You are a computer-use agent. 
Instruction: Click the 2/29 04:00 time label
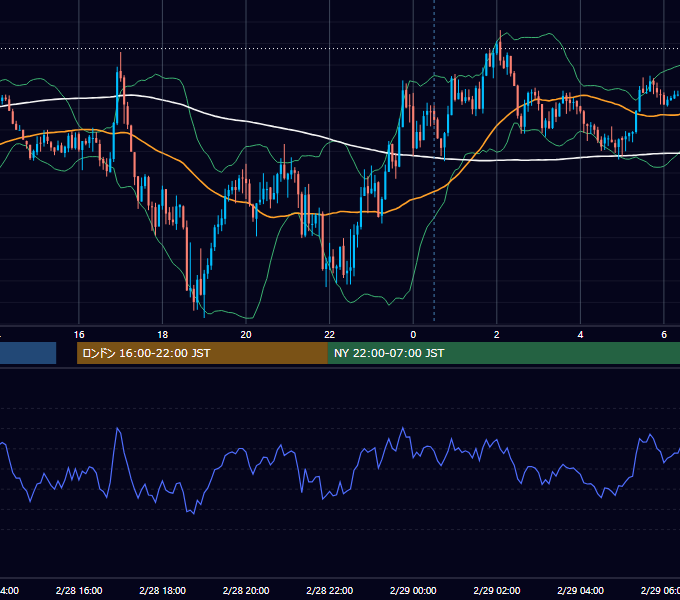[580, 591]
